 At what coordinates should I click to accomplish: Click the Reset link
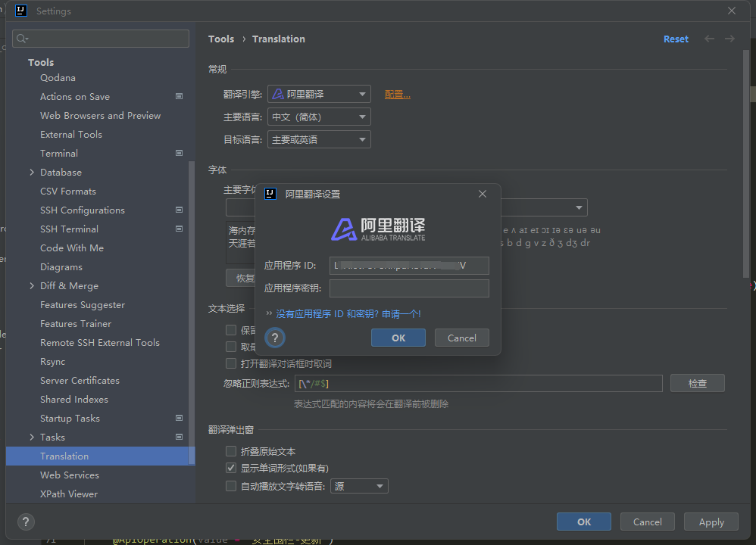click(676, 39)
